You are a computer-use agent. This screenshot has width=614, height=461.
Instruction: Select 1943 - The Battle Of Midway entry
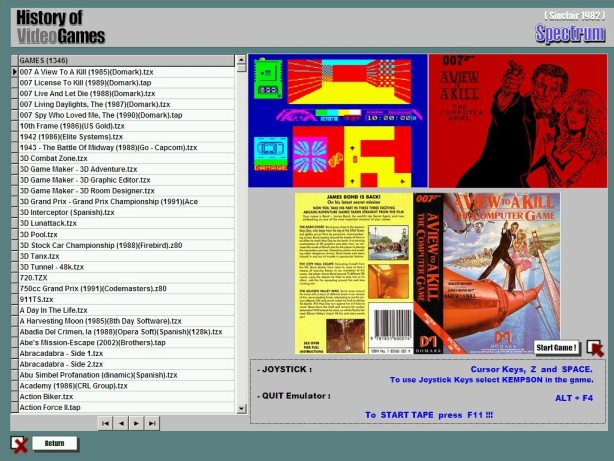[x=126, y=147]
